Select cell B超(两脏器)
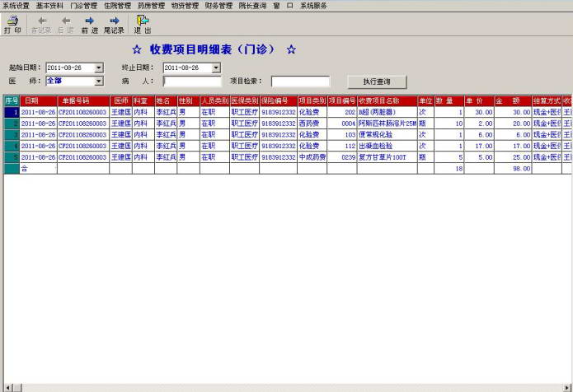This screenshot has width=573, height=392. [x=387, y=112]
